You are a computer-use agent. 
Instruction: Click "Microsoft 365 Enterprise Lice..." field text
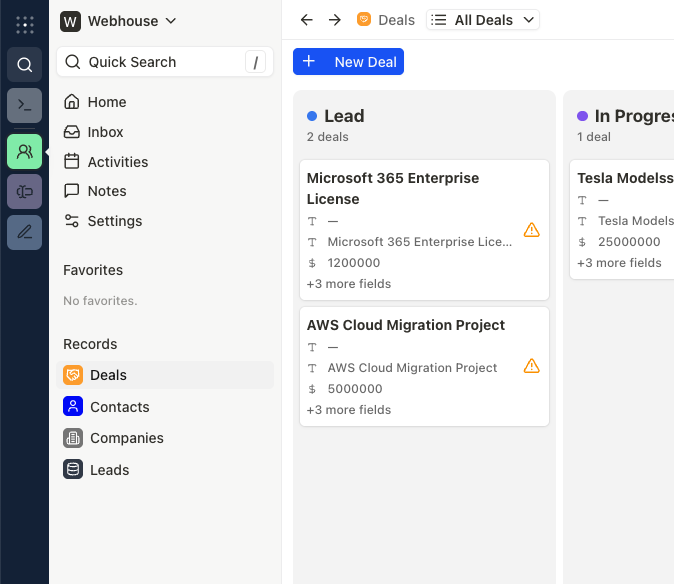tap(420, 242)
